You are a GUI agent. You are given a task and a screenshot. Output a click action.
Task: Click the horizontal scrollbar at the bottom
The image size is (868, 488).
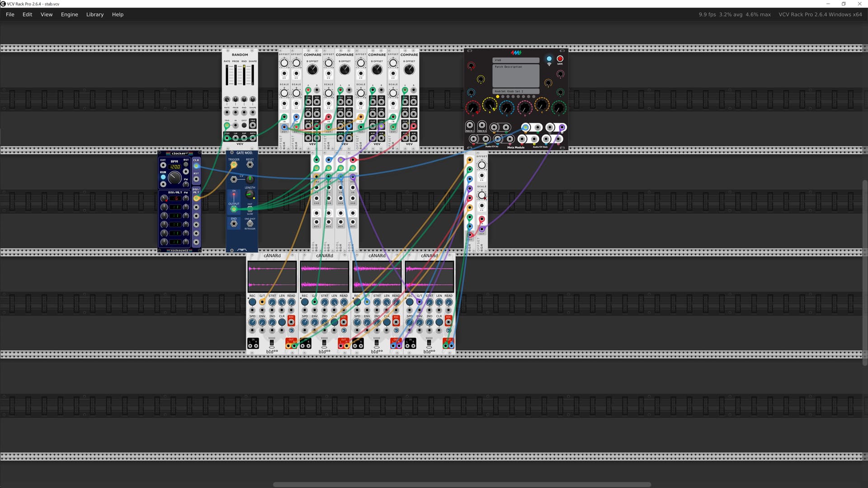coord(462,484)
